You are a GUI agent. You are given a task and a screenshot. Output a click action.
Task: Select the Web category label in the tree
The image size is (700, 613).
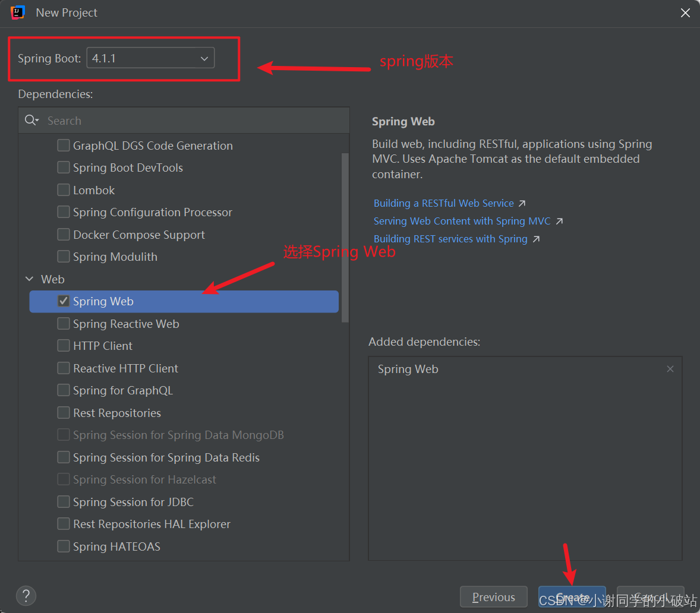point(53,279)
